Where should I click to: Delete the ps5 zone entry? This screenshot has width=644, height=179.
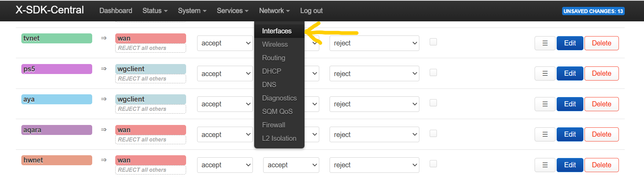pos(601,74)
